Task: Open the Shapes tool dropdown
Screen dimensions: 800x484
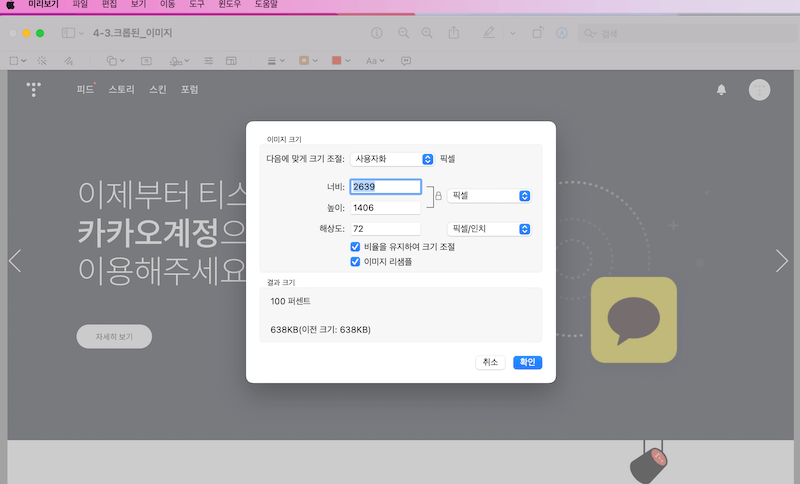Action: pyautogui.click(x=115, y=61)
